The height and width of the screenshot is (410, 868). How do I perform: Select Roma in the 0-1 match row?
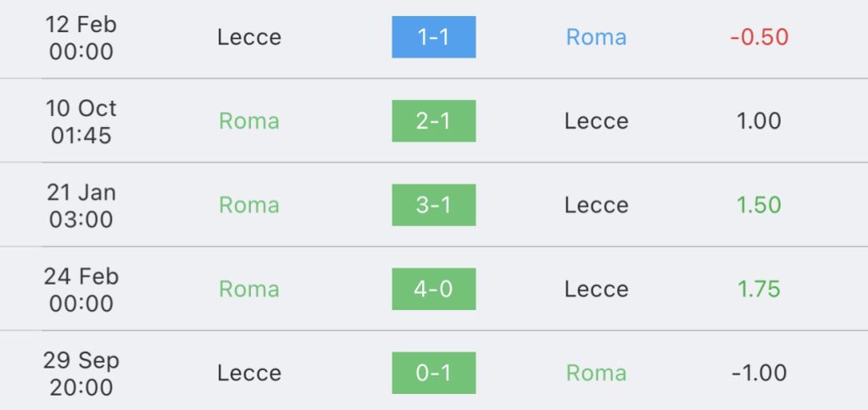596,372
